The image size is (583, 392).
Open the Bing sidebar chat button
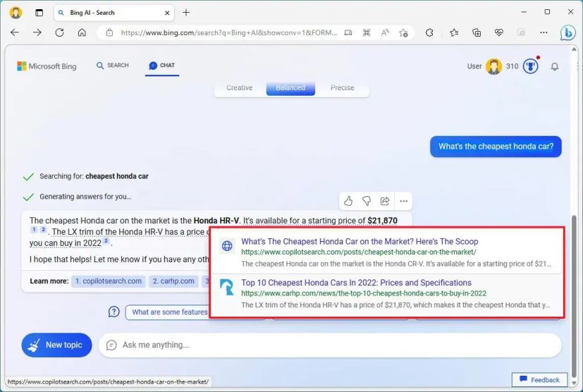click(x=567, y=33)
